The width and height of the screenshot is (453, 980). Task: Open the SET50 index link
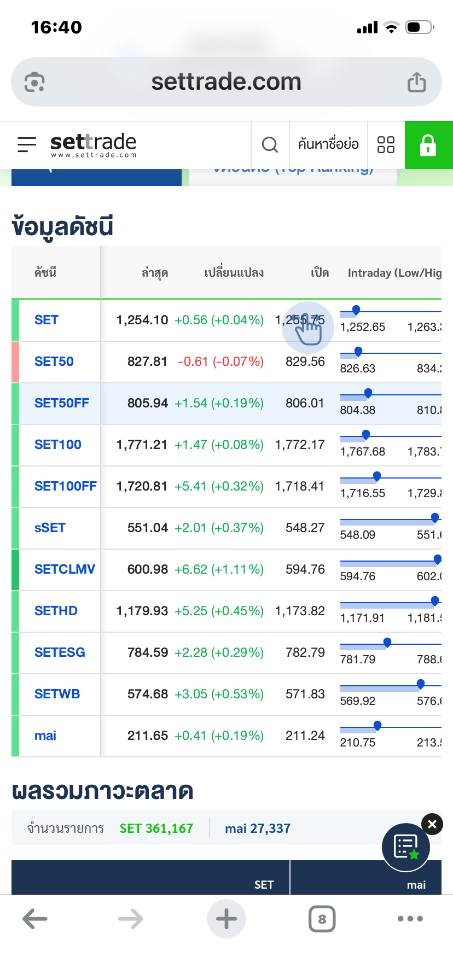tap(54, 361)
